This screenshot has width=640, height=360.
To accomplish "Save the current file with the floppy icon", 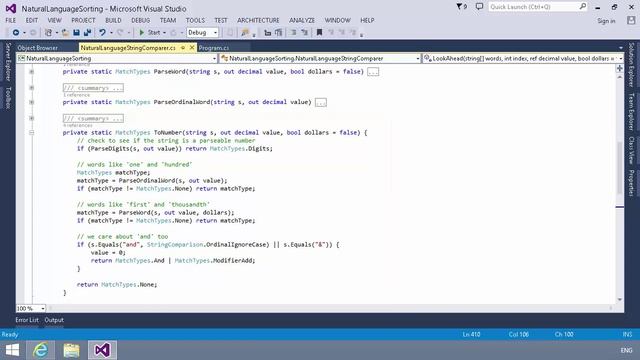I will pos(76,33).
